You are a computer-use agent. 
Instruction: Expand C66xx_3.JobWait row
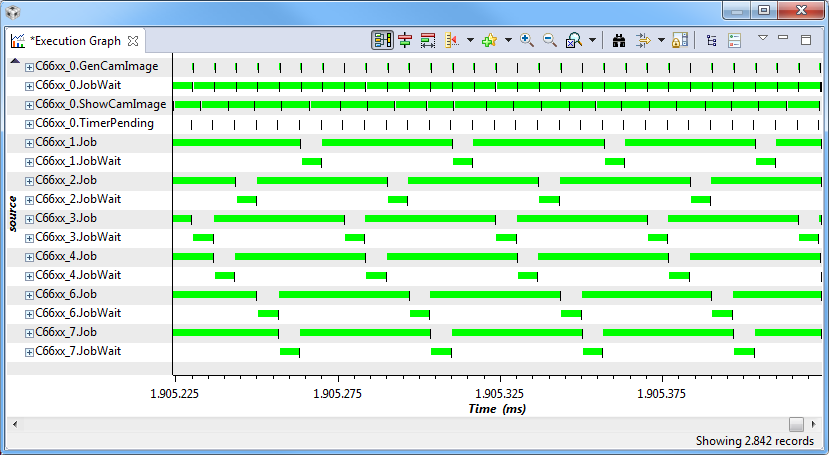pyautogui.click(x=30, y=238)
